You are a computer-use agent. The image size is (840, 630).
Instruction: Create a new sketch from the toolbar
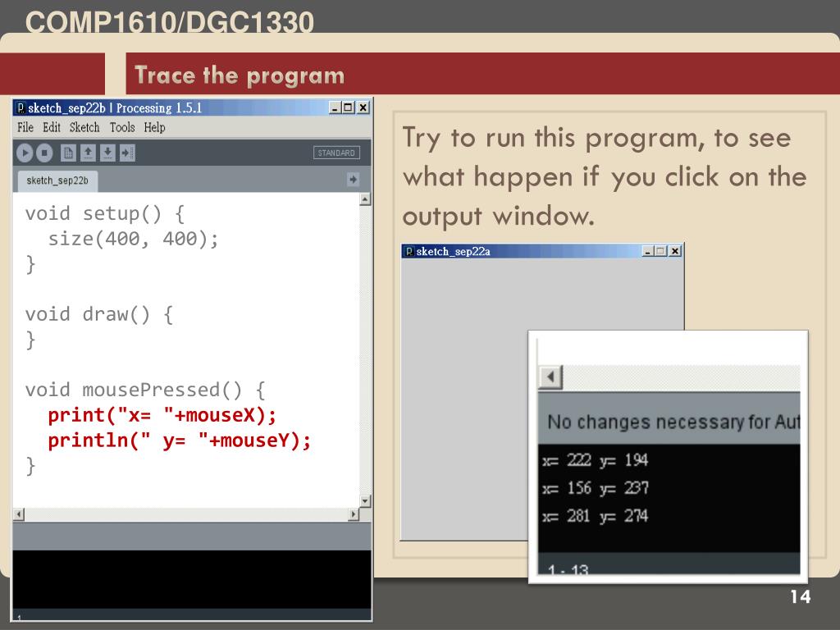point(68,153)
